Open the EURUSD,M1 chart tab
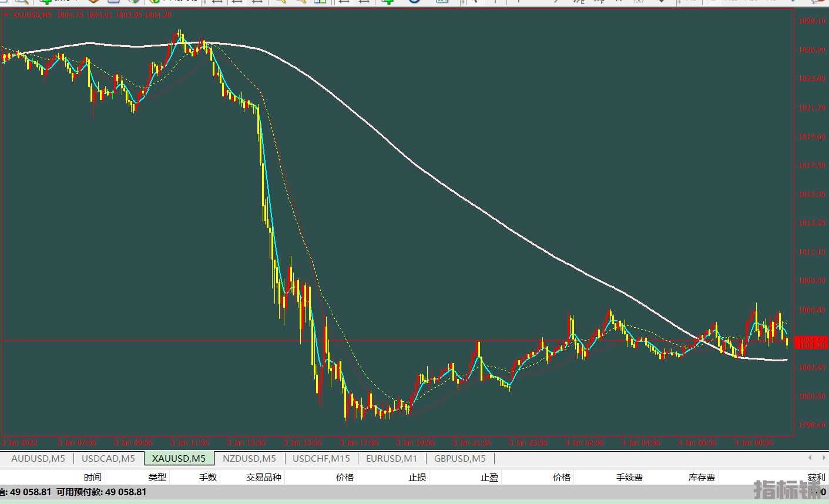 391,458
